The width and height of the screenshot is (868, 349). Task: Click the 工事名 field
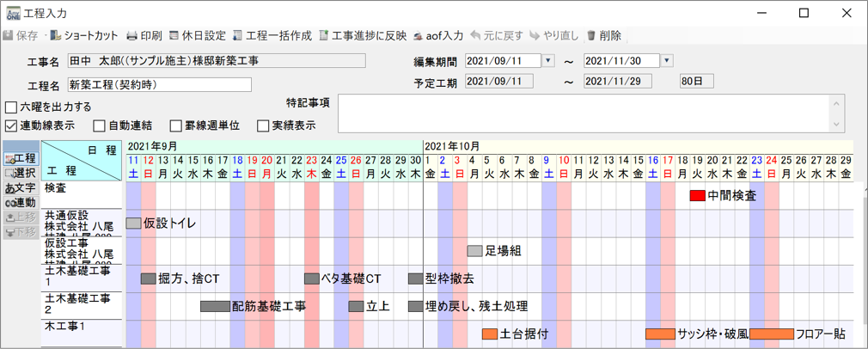(x=217, y=60)
